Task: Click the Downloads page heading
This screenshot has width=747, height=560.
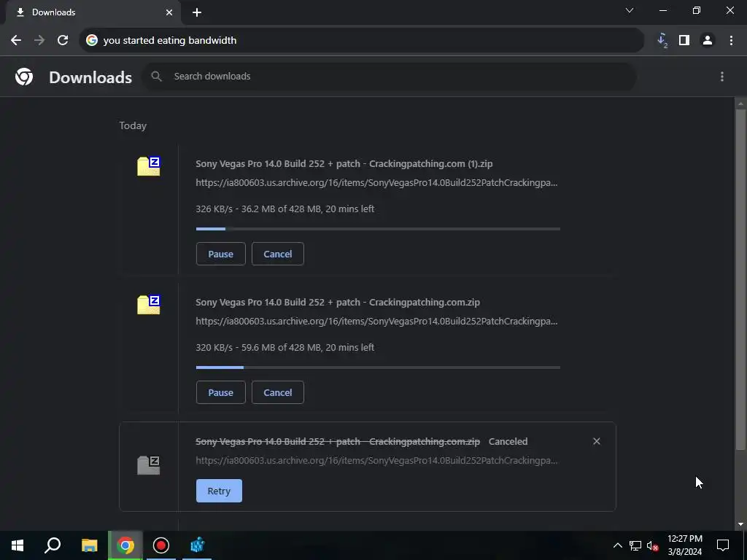Action: (x=90, y=77)
